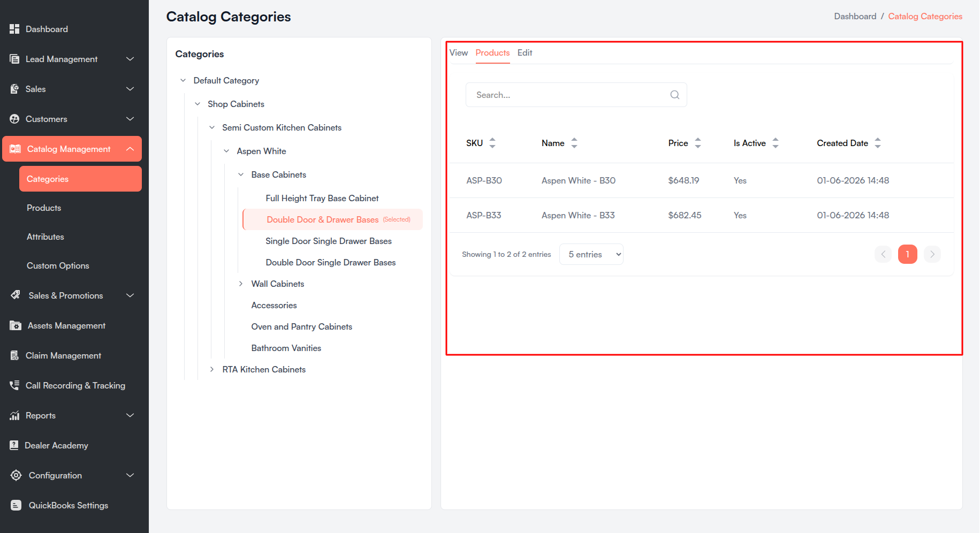Sort table by SKU column arrows

492,143
